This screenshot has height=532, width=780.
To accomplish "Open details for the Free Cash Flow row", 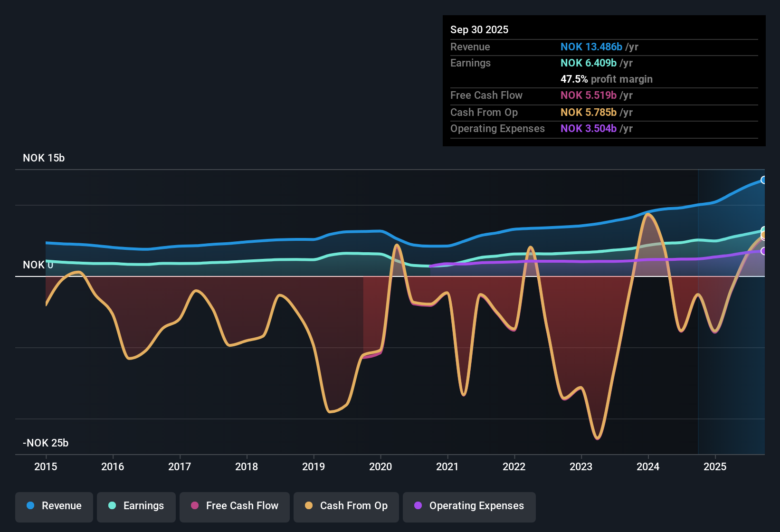I will (486, 95).
